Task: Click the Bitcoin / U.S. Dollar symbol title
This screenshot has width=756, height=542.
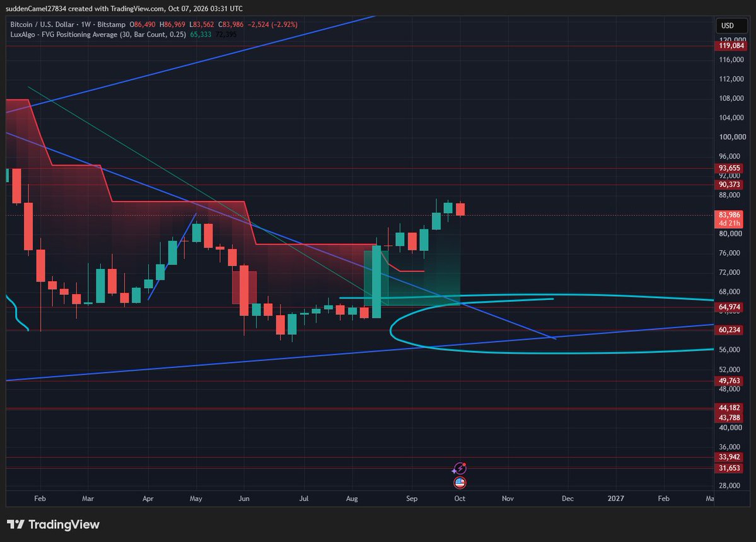Action: (42, 25)
